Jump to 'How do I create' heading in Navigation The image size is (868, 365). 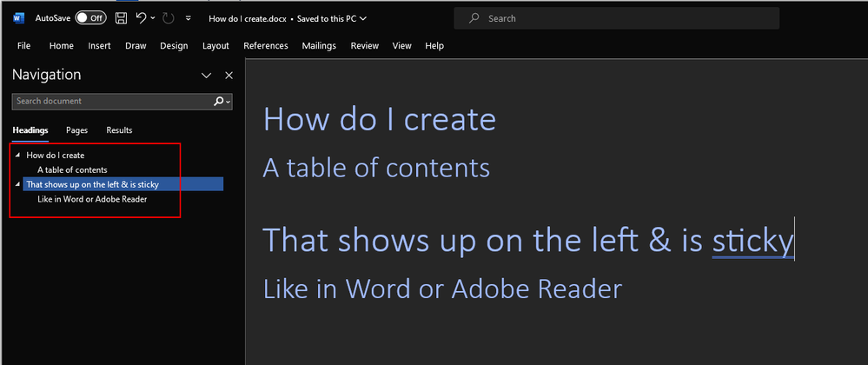tap(56, 156)
